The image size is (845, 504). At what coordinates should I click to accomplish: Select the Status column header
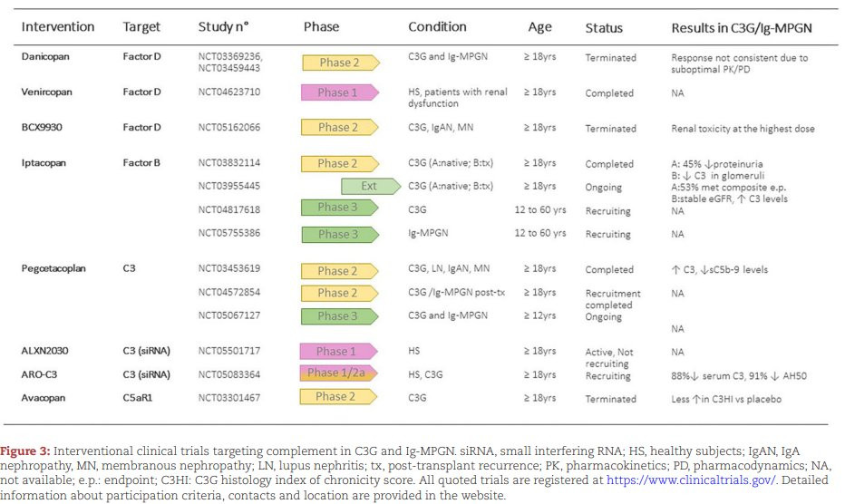tap(605, 27)
